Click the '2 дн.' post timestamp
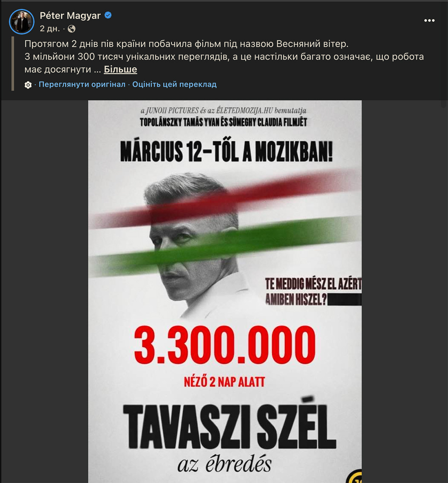The image size is (448, 483). click(50, 29)
